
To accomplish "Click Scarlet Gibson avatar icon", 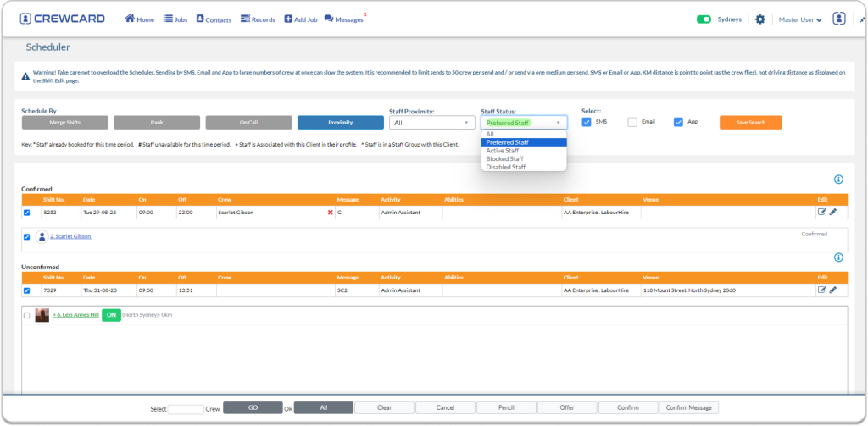I will [x=41, y=236].
